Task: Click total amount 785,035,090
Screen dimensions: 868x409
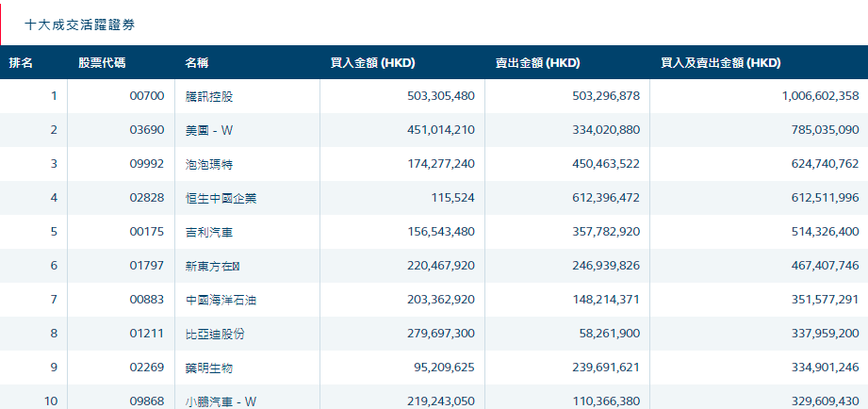Action: point(825,130)
